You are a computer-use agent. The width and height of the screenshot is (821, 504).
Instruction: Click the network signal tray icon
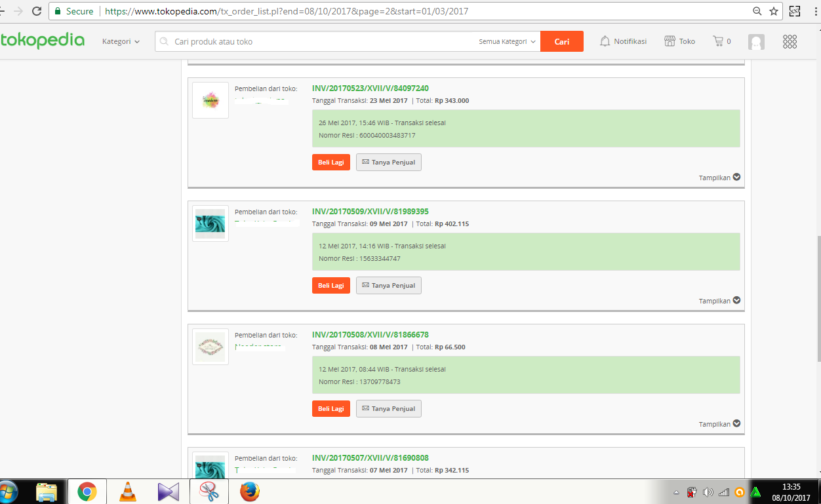(x=724, y=492)
